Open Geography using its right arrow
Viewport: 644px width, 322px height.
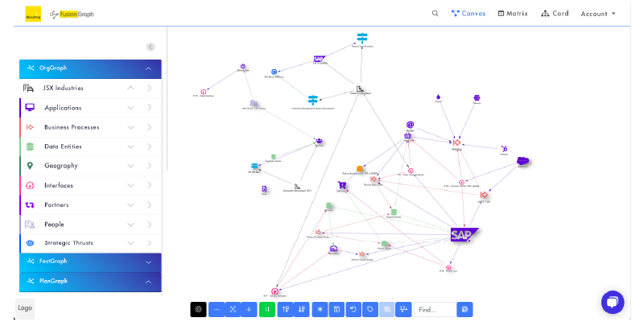(x=149, y=166)
